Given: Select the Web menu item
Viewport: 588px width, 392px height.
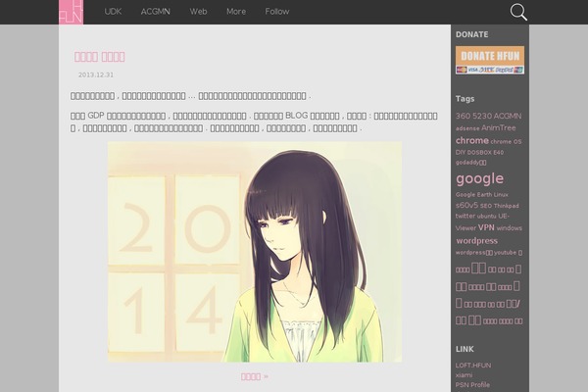Looking at the screenshot, I should (x=198, y=12).
